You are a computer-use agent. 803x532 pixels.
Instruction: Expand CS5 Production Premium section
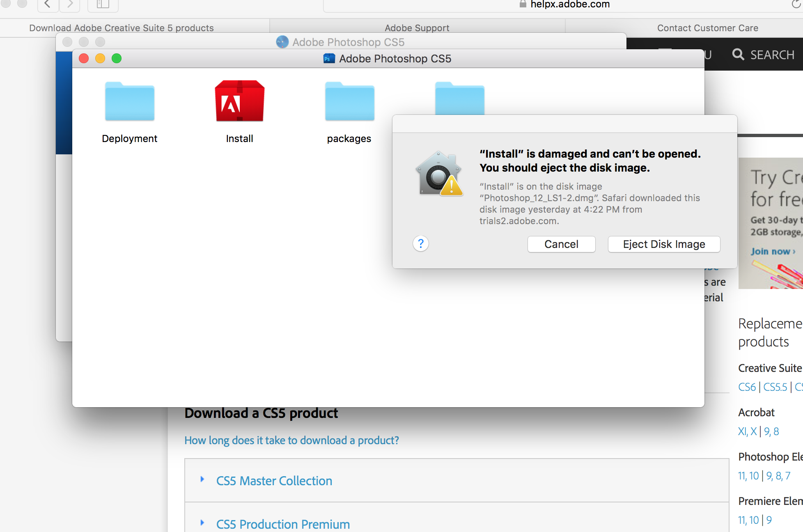tap(283, 524)
